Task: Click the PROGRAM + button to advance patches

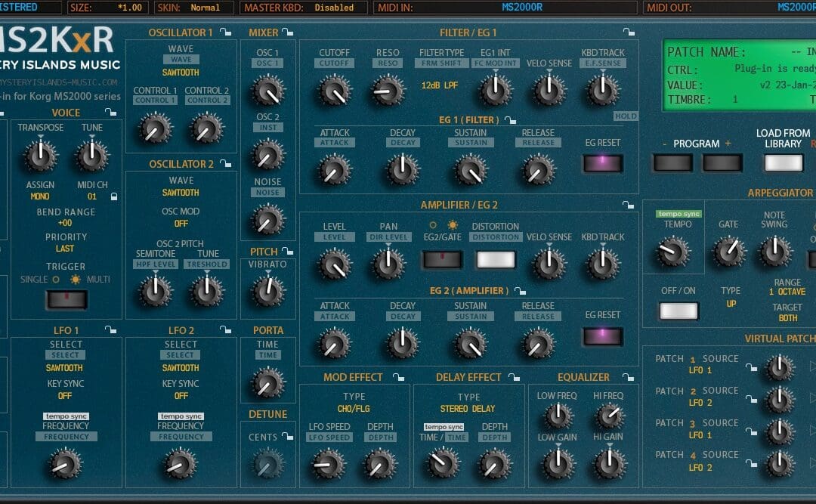Action: coord(722,162)
